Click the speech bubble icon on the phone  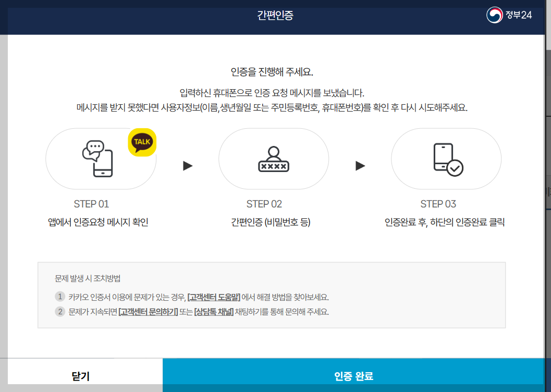tap(94, 146)
